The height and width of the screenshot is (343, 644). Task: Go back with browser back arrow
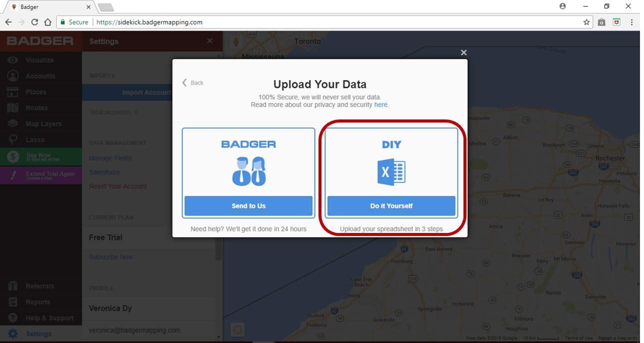coord(8,22)
